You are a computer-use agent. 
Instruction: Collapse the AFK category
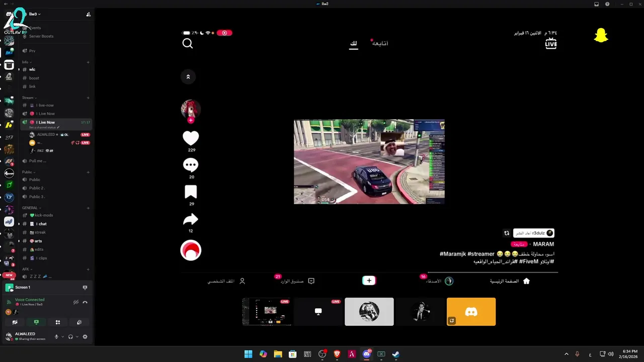tap(27, 269)
